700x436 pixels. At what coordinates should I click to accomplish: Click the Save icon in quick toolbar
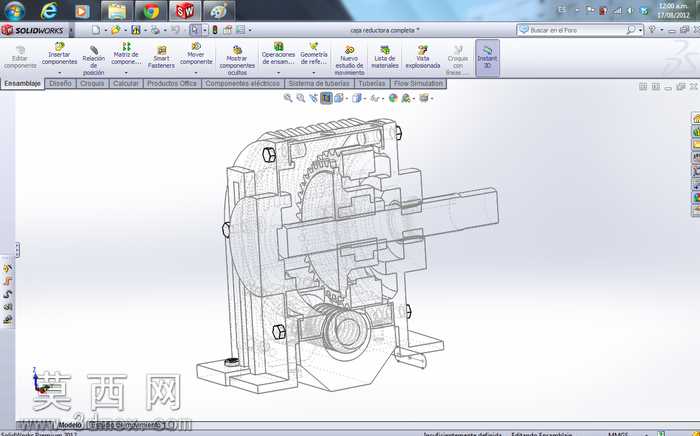(136, 30)
